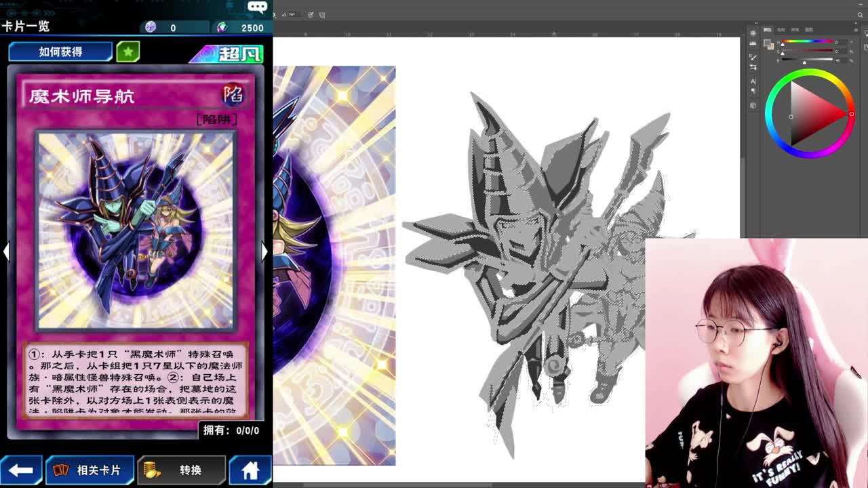Screen dimensions: 868x488
Task: Click the reference card image on canvas
Action: click(x=334, y=266)
